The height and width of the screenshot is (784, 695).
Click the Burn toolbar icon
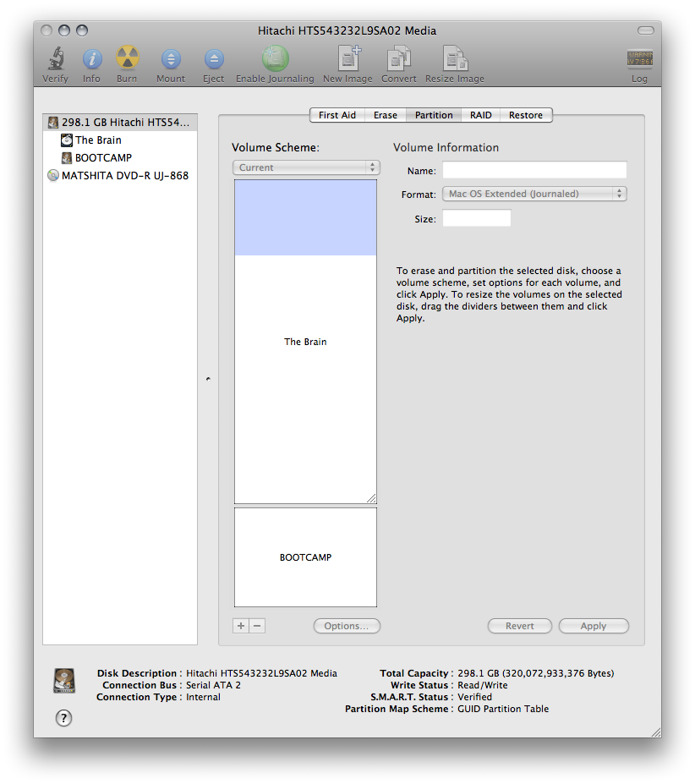point(127,59)
